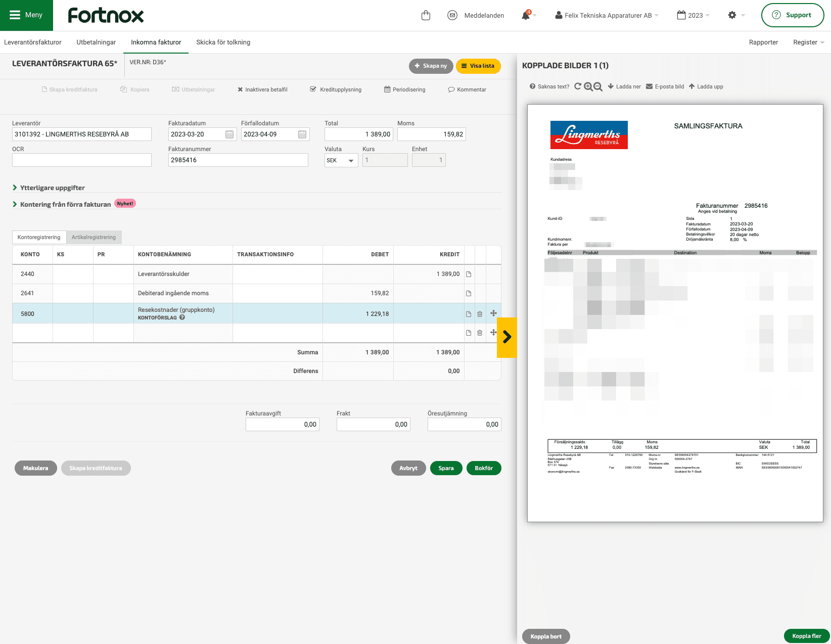Open the Valuta SEK dropdown
The width and height of the screenshot is (831, 644).
pyautogui.click(x=341, y=160)
